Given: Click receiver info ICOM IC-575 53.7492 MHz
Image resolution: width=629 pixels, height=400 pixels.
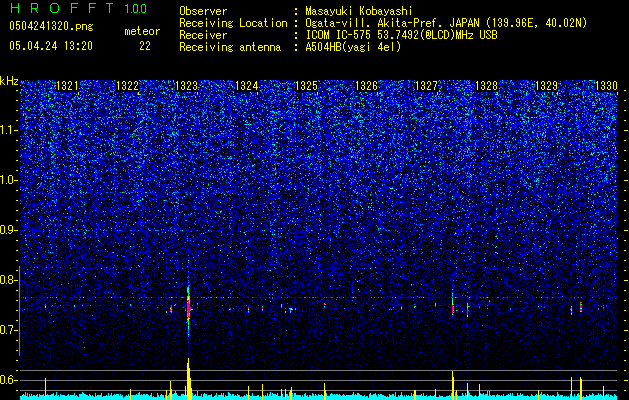Looking at the screenshot, I should tap(401, 35).
